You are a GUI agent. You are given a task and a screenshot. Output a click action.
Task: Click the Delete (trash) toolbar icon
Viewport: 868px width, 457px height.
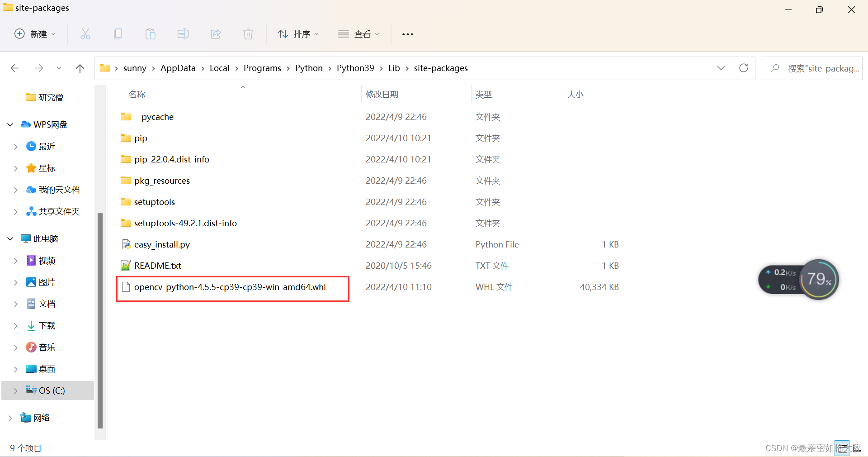248,34
